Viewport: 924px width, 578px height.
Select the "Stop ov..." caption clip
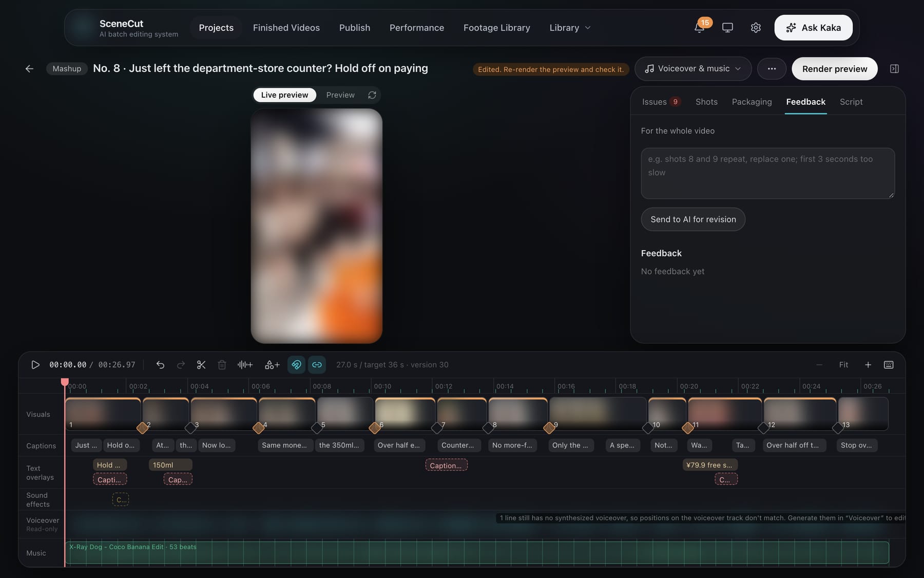pyautogui.click(x=856, y=445)
